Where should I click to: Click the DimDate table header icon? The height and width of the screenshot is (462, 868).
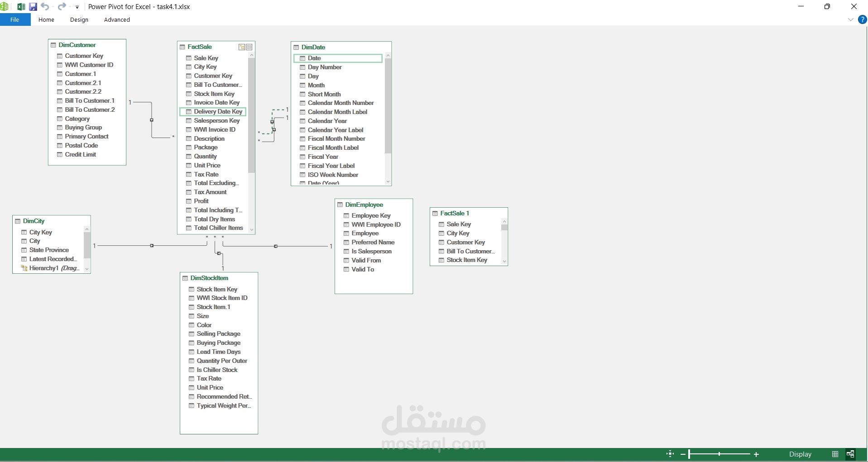pos(296,47)
